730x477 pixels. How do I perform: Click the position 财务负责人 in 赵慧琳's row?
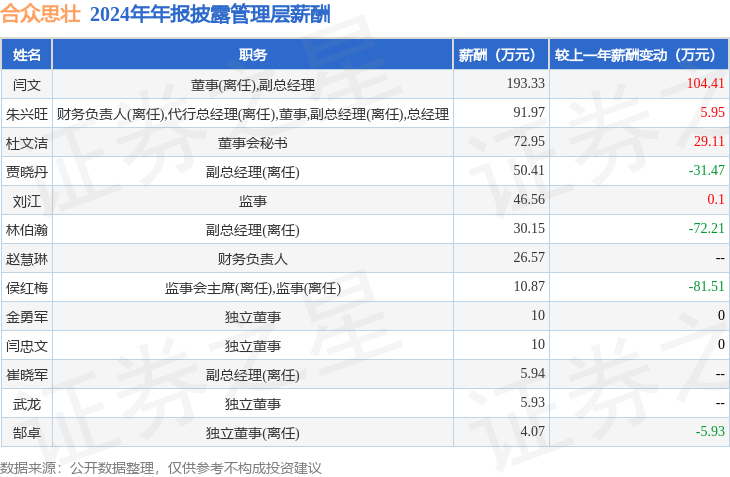[x=253, y=259]
